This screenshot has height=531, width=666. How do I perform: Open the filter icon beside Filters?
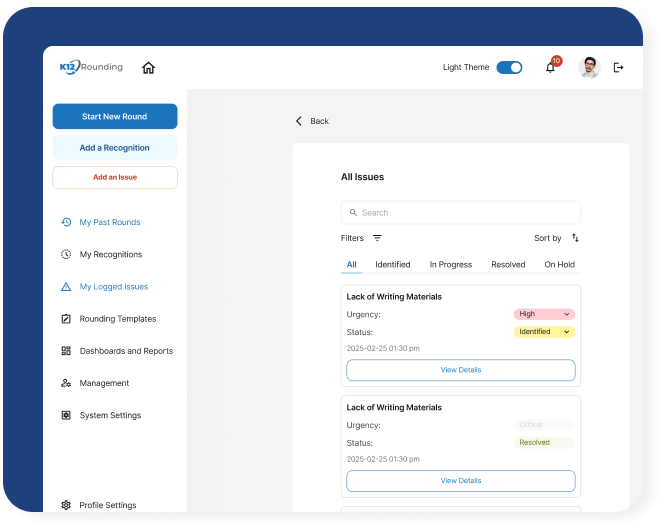[x=377, y=238]
